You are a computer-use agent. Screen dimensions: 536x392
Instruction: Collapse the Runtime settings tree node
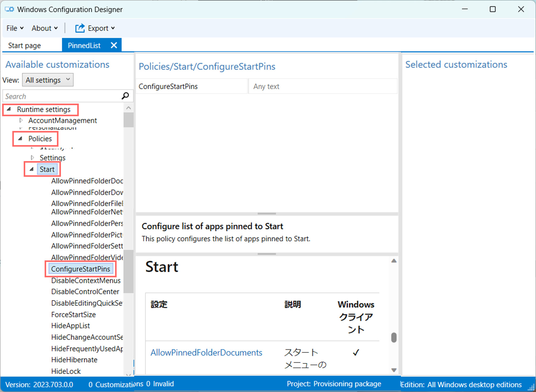coord(9,109)
